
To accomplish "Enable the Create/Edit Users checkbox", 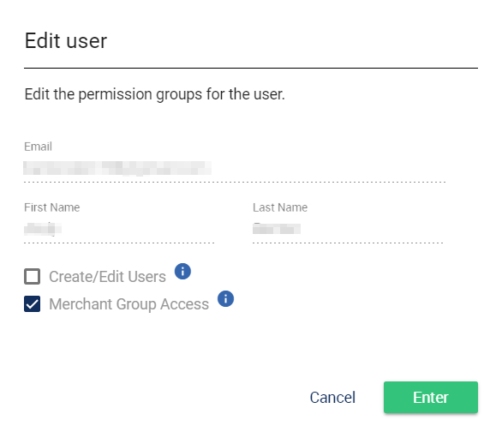I will (32, 277).
